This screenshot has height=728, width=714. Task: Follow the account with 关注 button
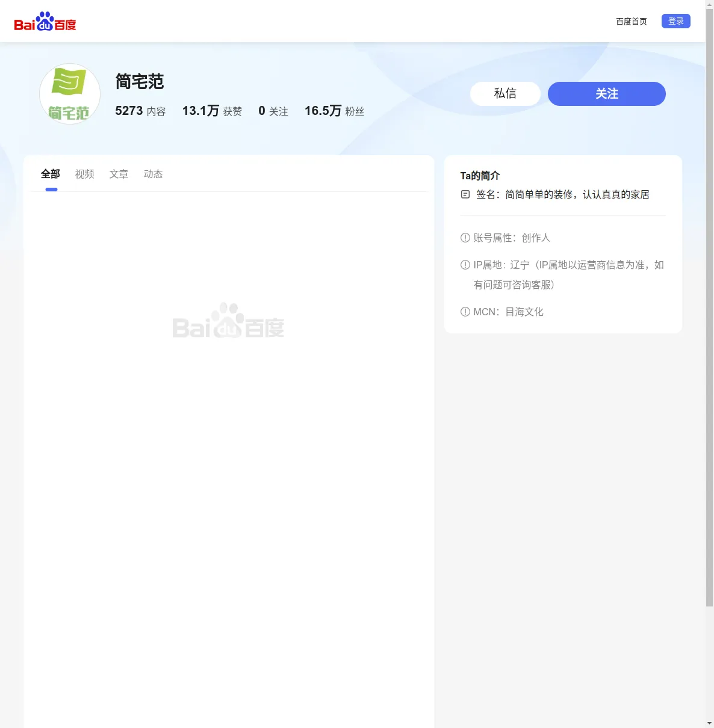(x=607, y=94)
